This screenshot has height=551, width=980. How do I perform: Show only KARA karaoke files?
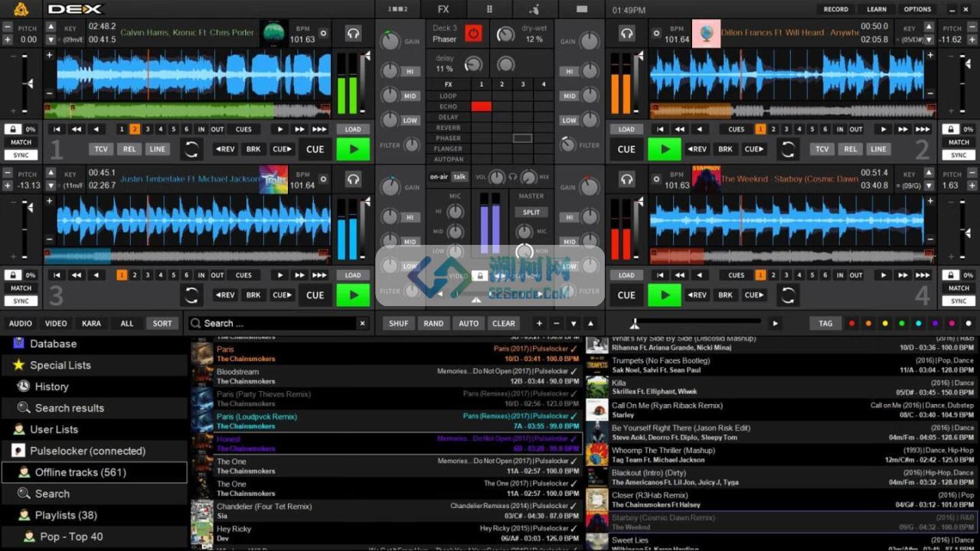coord(91,324)
